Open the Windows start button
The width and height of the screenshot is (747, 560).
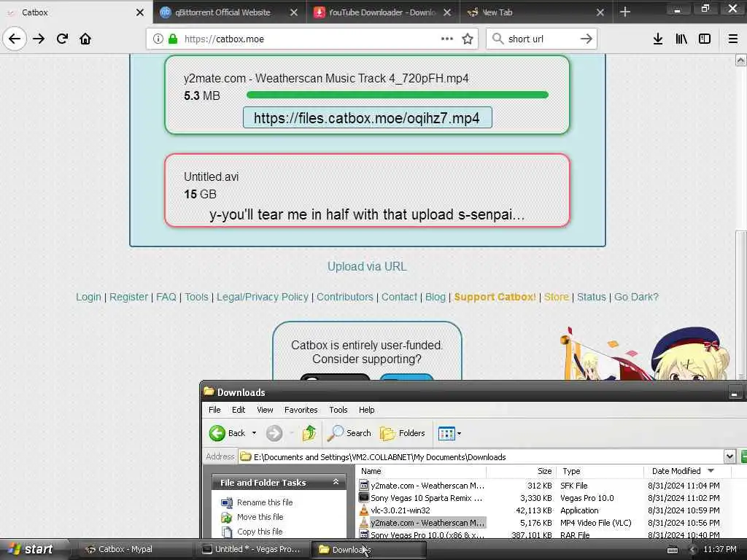point(31,549)
